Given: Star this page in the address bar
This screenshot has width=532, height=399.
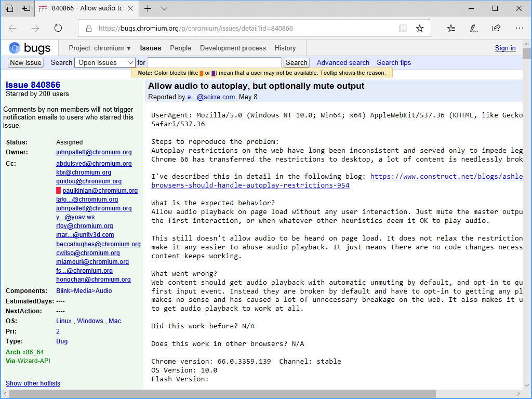Looking at the screenshot, I should click(419, 28).
